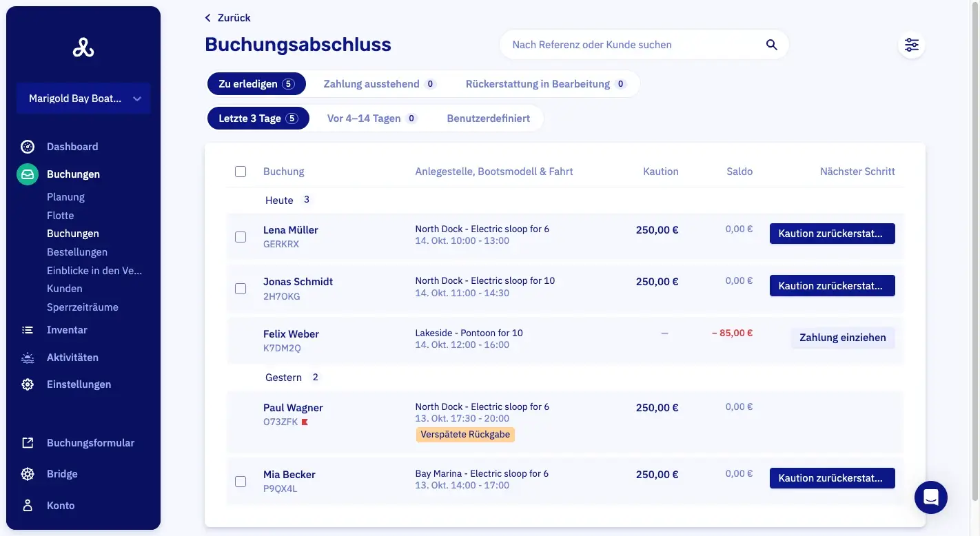Screen dimensions: 980x536
Task: Select the Vor 4–14 Tagen tab
Action: click(x=372, y=118)
